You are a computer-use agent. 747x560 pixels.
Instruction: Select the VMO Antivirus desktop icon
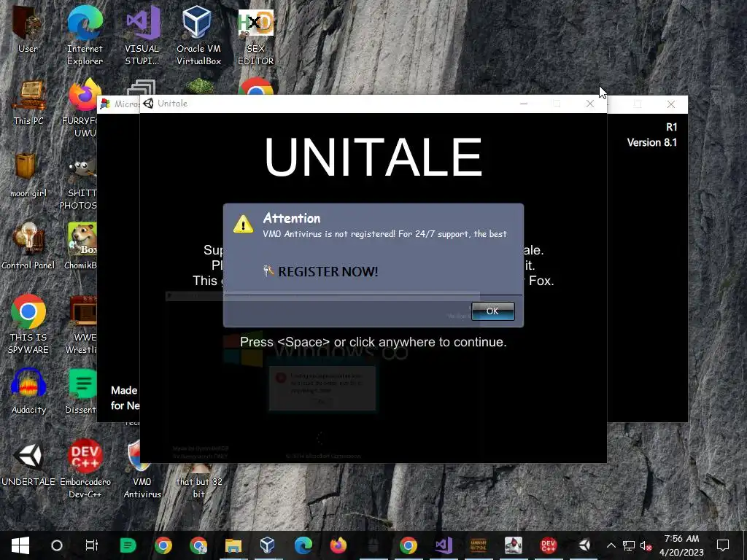[142, 469]
